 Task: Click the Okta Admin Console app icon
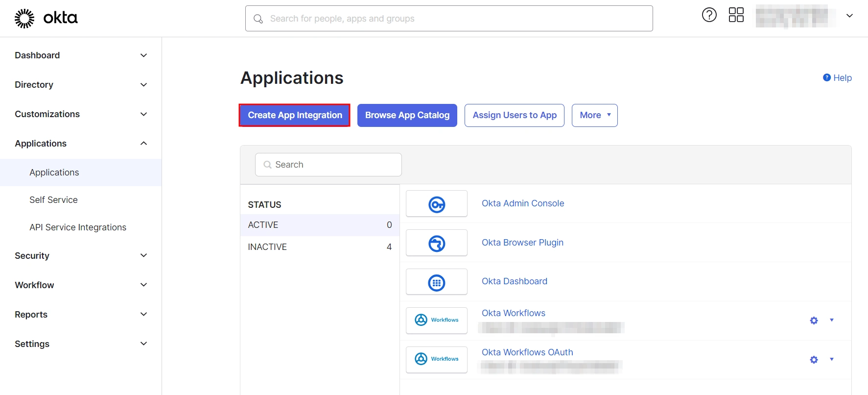437,204
